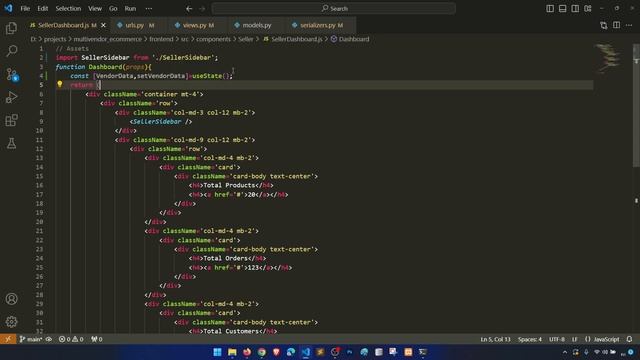The height and width of the screenshot is (360, 640).
Task: Open the Customize Layout icon
Action: pyautogui.click(x=588, y=8)
